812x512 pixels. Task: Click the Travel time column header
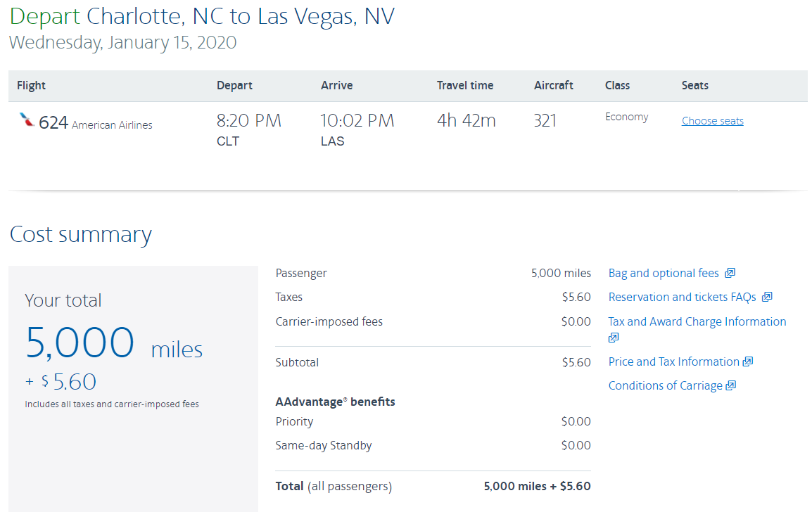(465, 85)
